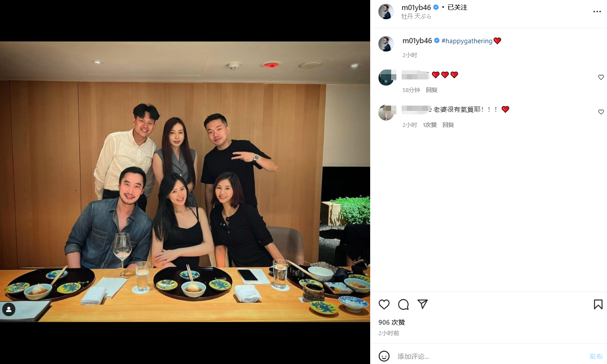Click the 发布 post comment button
The image size is (607, 364).
point(596,357)
